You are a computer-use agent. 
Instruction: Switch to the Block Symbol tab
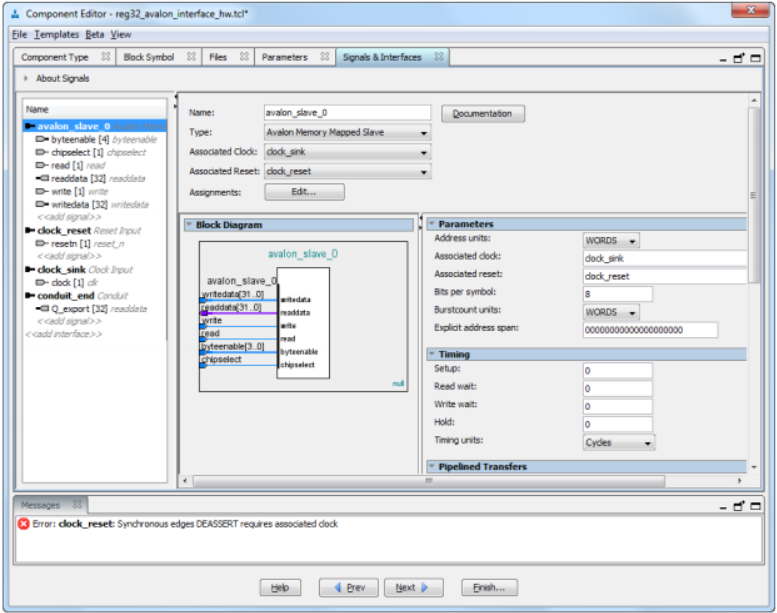(x=149, y=57)
